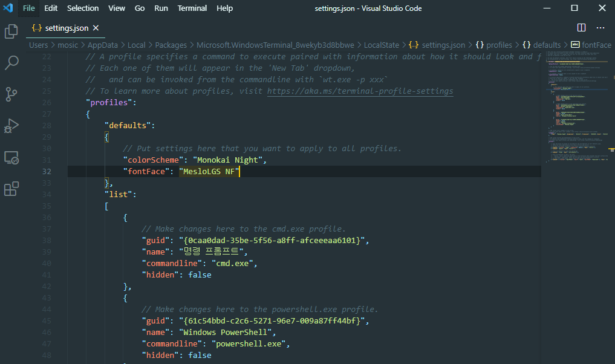Open the Help menu
The height and width of the screenshot is (364, 615).
coord(224,8)
